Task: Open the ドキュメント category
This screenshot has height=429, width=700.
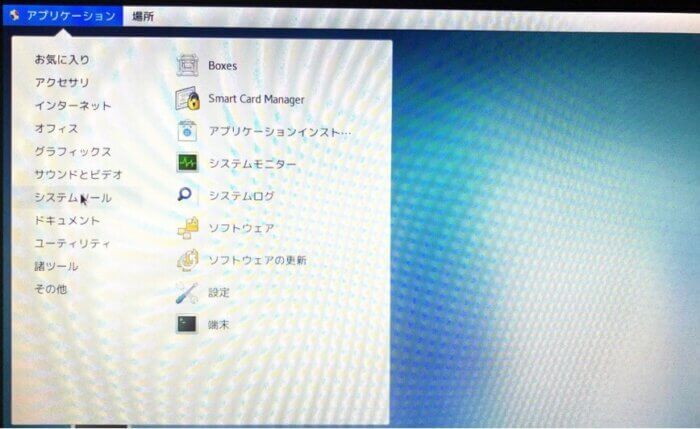Action: pyautogui.click(x=67, y=221)
